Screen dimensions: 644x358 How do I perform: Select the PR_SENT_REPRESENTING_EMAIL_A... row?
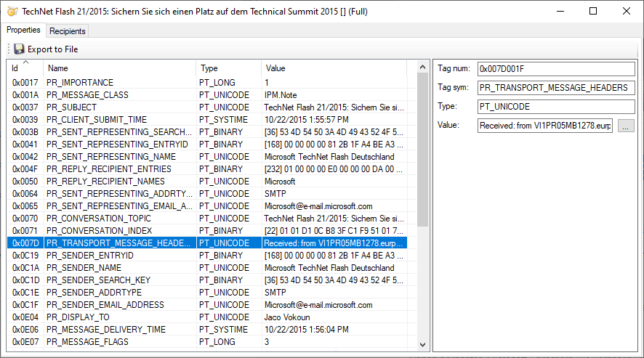[207, 206]
